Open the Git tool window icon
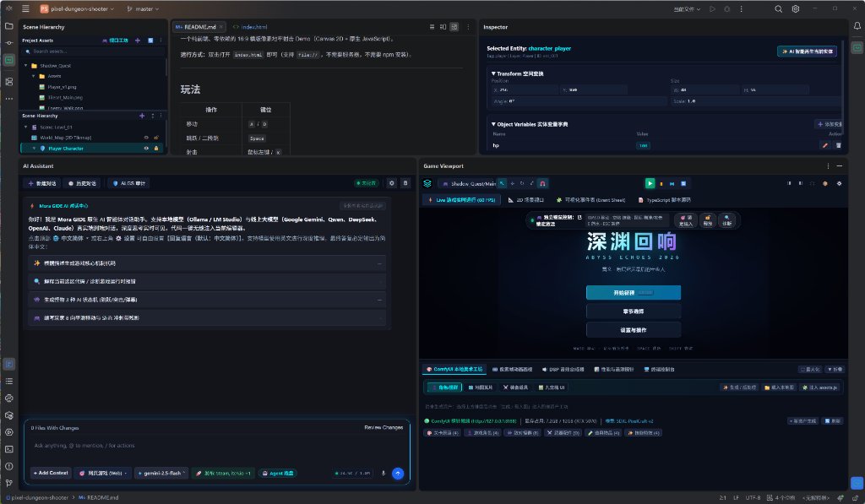This screenshot has width=865, height=504. tap(8, 483)
